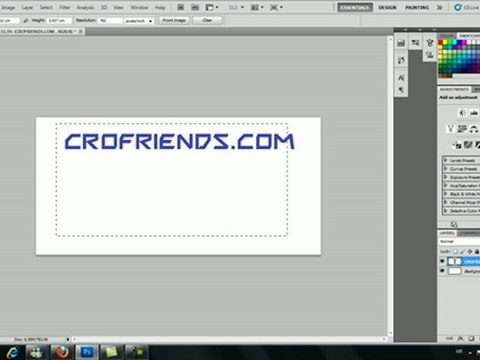Add a Hue/Saturation adjustment
Screen dimensions: 480x360
[x=462, y=129]
